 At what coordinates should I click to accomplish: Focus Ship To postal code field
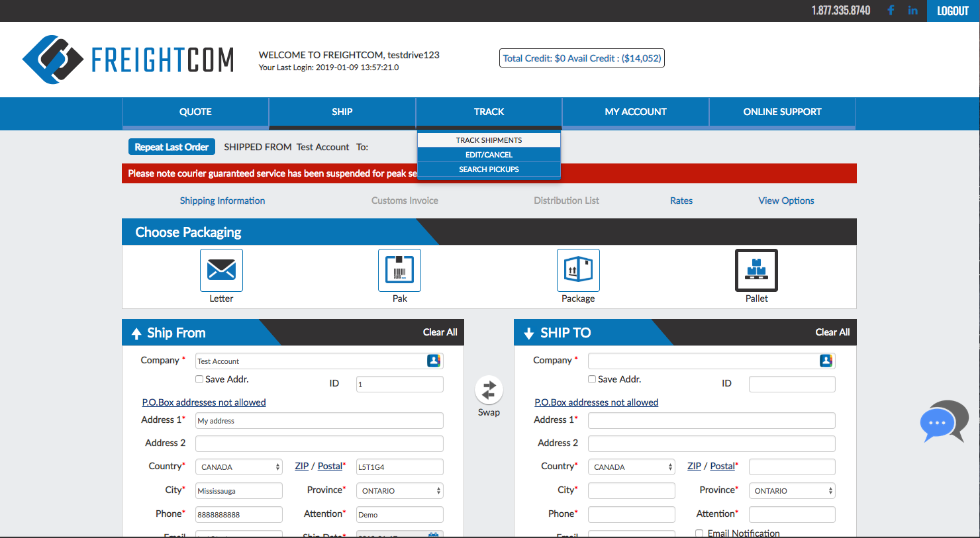(792, 467)
